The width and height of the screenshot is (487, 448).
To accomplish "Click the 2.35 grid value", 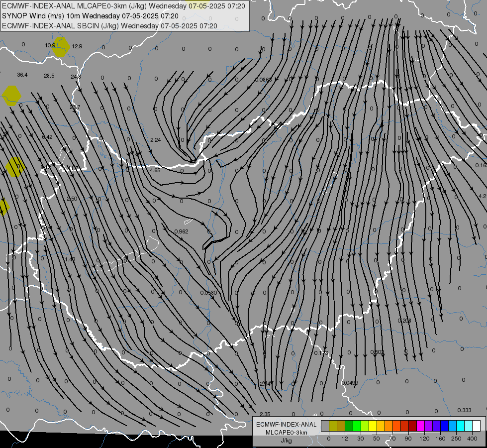I will coord(265,414).
